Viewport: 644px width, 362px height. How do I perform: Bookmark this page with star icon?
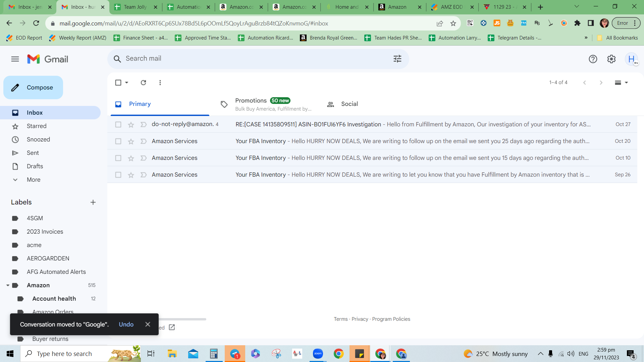453,23
